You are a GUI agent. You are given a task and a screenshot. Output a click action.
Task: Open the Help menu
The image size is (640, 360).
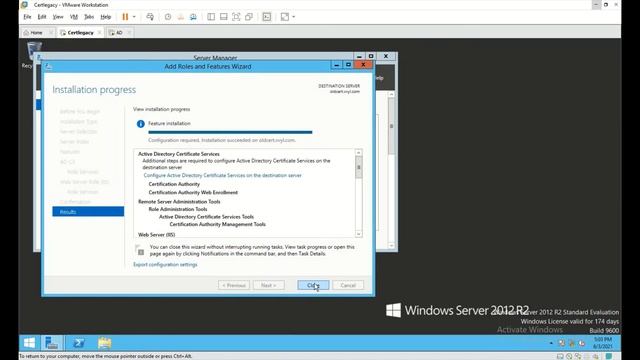click(x=106, y=17)
